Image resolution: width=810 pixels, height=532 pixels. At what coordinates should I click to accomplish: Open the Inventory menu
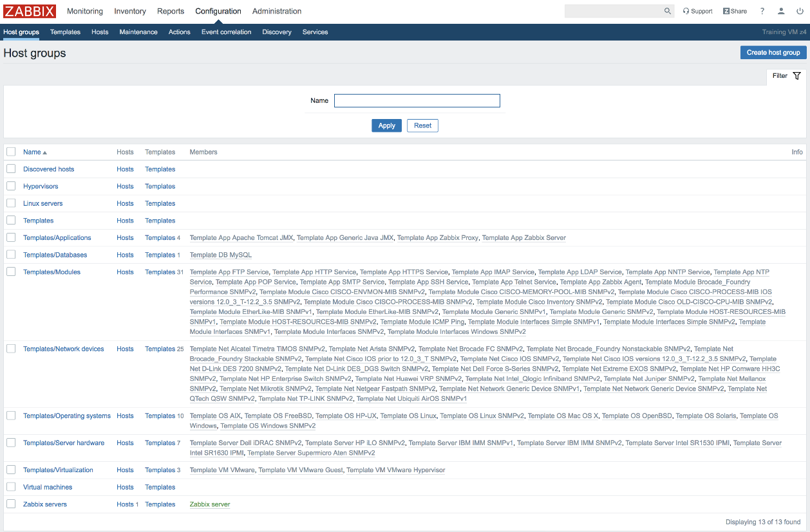pos(130,11)
